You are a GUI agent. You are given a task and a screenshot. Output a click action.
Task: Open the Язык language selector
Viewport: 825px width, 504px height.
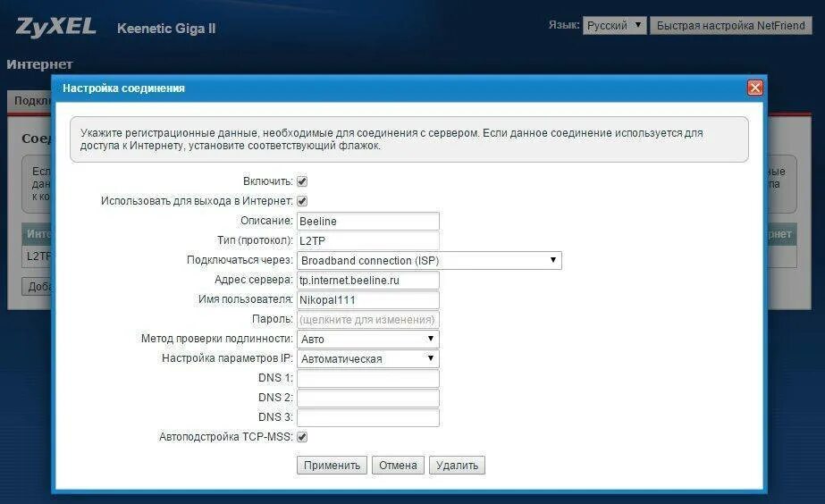pos(614,25)
